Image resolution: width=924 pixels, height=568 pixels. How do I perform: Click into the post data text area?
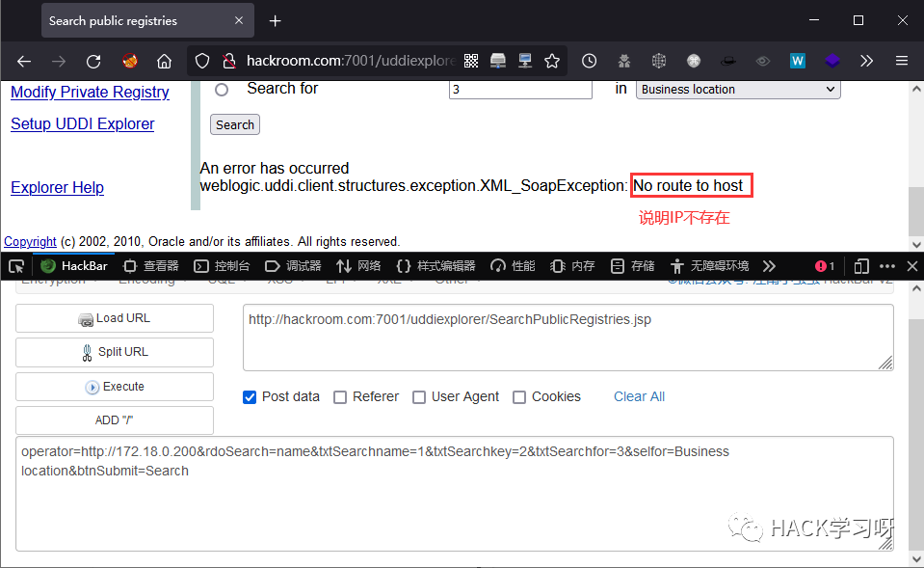pos(455,494)
